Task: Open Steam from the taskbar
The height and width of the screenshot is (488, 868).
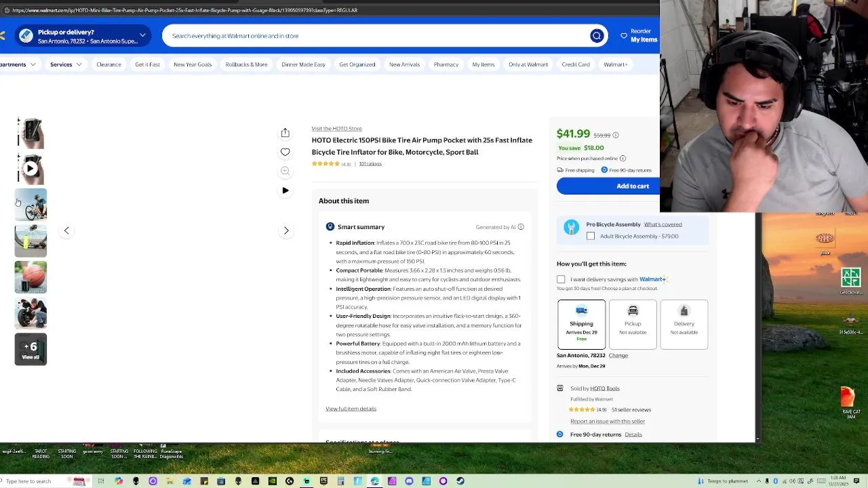Action: pos(460,481)
